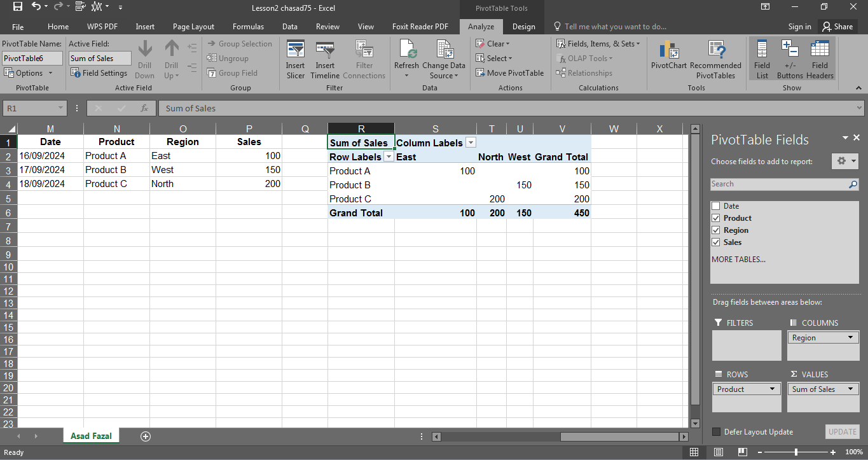
Task: Open the Foxit Reader PDF tab
Action: pyautogui.click(x=420, y=27)
